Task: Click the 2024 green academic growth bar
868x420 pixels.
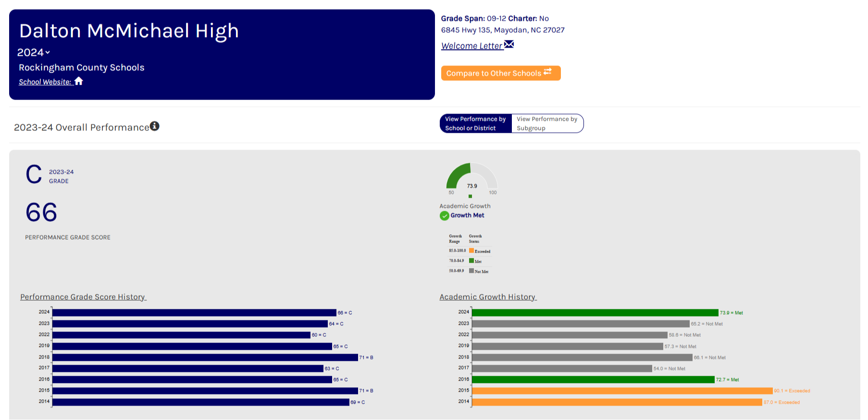Action: click(595, 313)
